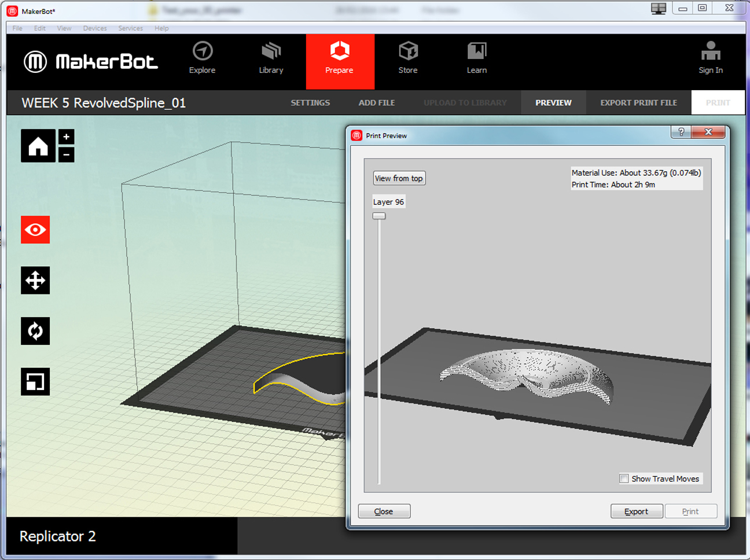The height and width of the screenshot is (560, 750).
Task: Enable Show Travel Moves checkbox
Action: (624, 478)
